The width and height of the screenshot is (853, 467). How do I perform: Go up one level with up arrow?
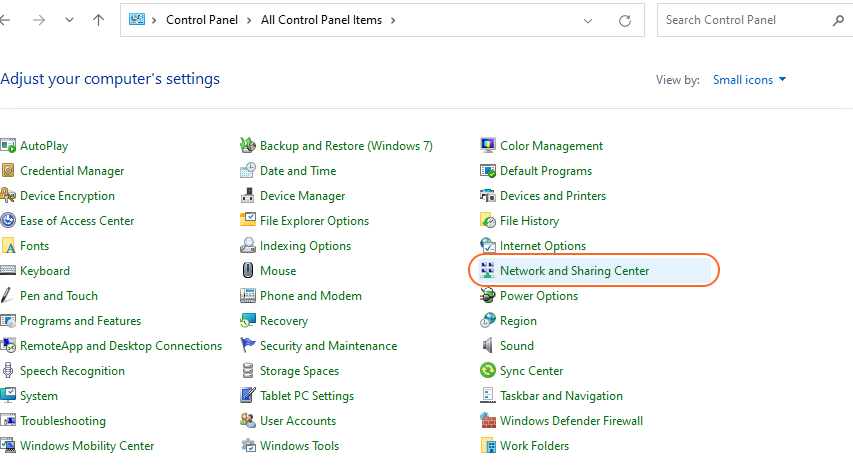click(98, 20)
